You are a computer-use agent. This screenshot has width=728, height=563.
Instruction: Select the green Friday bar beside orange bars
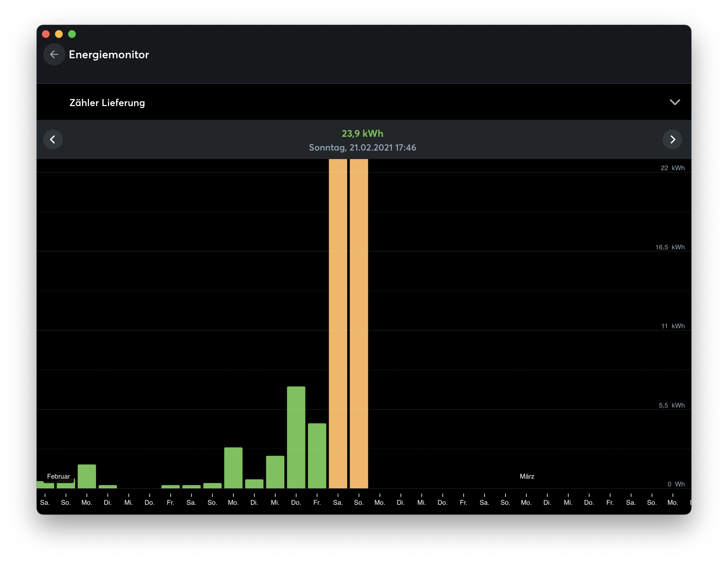tap(317, 455)
